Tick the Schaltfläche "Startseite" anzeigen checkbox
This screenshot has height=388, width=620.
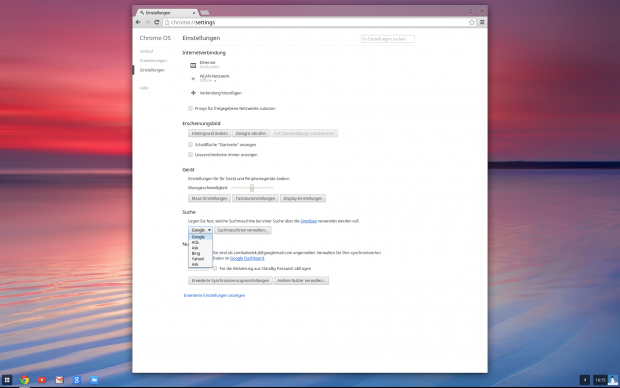[191, 144]
